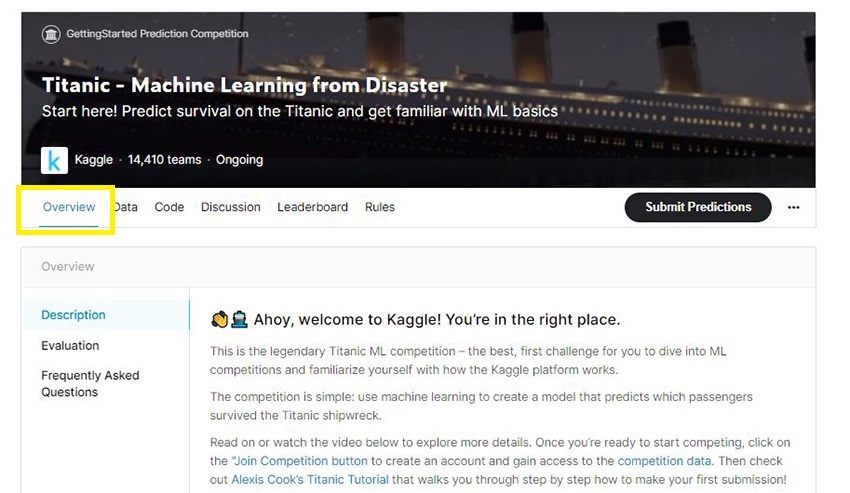The height and width of the screenshot is (493, 850).
Task: Select Evaluation in the overview sidebar
Action: point(70,345)
